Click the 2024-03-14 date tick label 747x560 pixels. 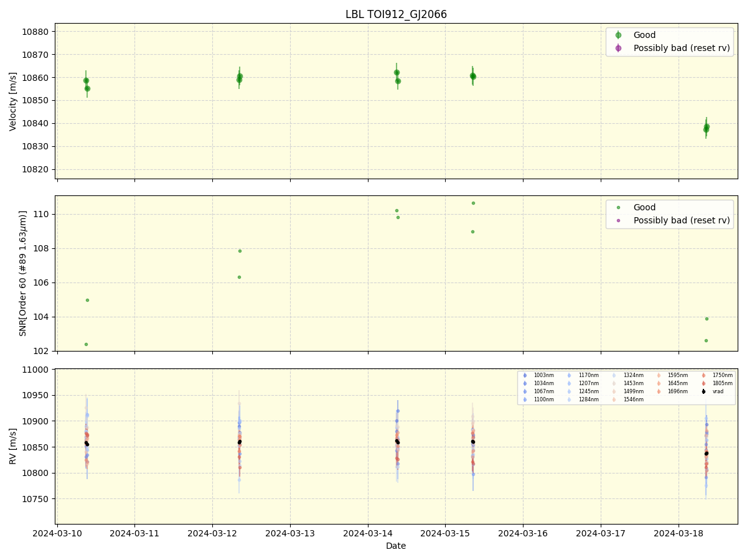(368, 533)
